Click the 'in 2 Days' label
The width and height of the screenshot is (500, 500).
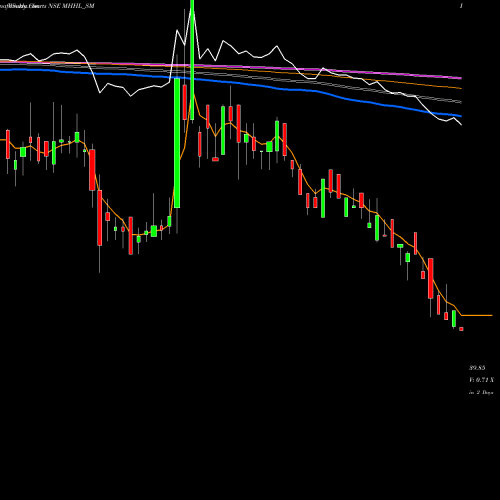(x=481, y=393)
